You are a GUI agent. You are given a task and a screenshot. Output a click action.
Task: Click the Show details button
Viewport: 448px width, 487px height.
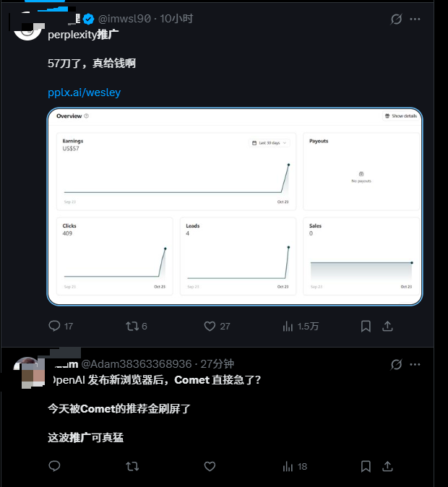[x=401, y=116]
